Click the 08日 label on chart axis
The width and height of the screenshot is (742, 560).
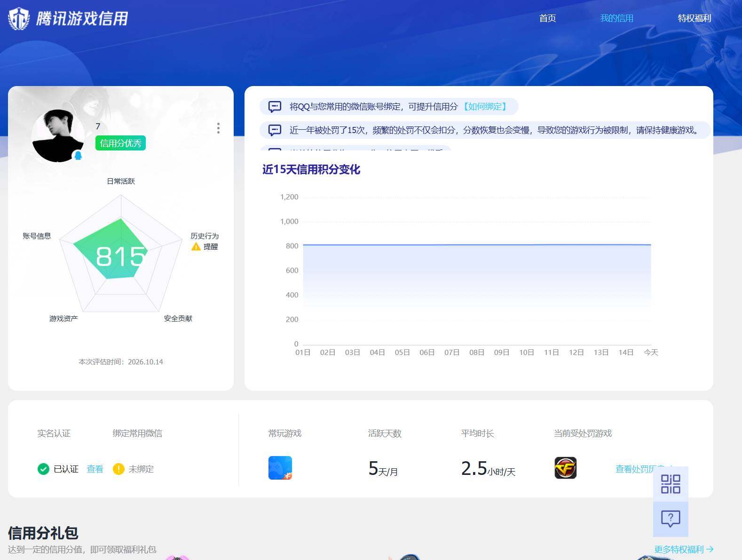pyautogui.click(x=477, y=352)
